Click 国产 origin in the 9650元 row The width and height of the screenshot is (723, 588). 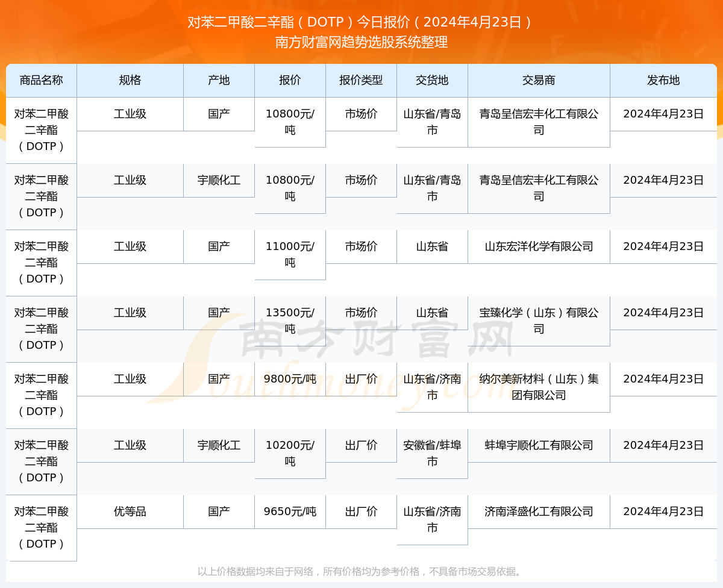(x=219, y=511)
